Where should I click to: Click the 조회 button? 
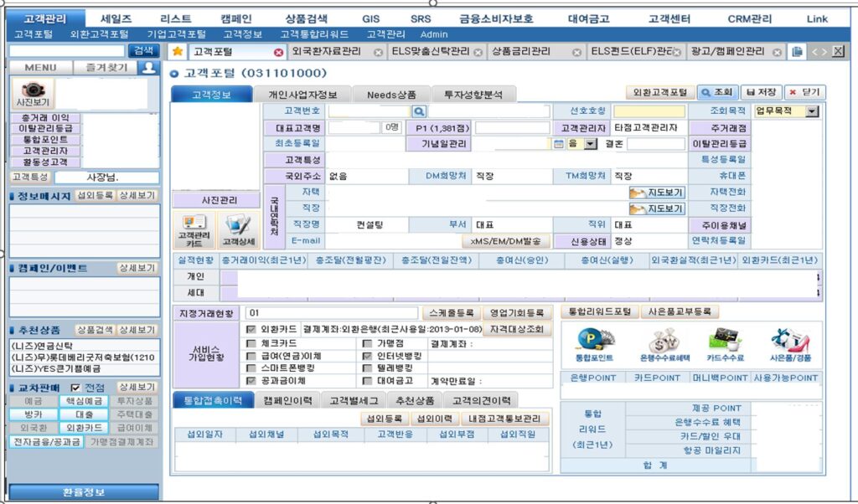[718, 93]
